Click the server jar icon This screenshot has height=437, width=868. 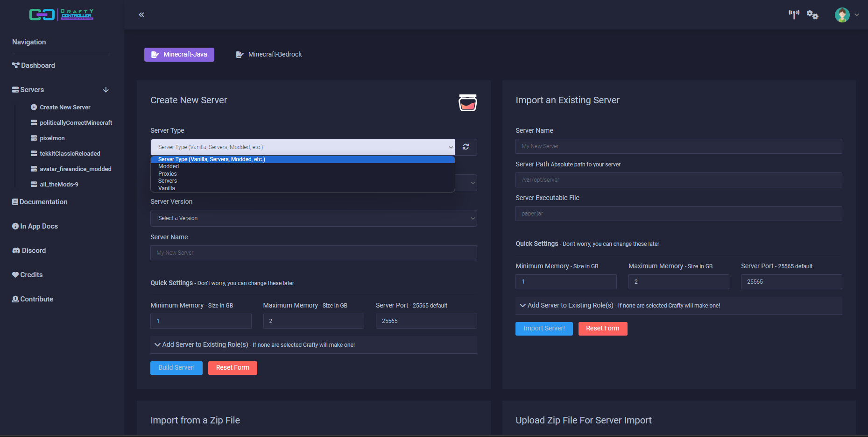[467, 103]
